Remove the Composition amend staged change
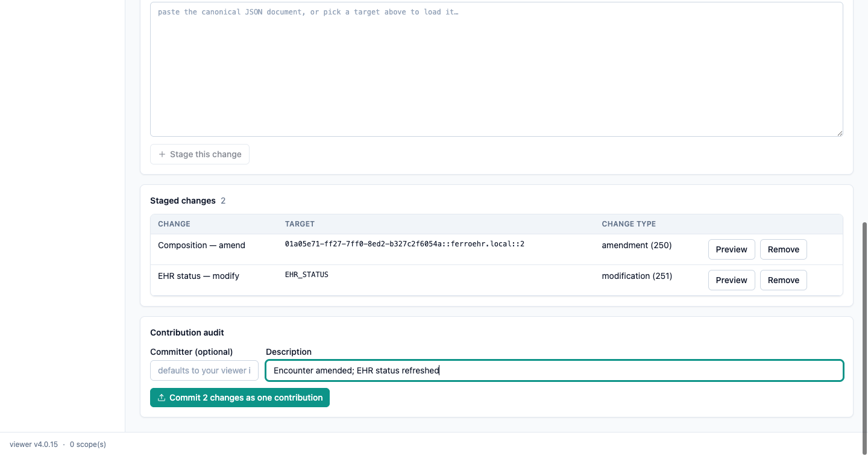The image size is (868, 456). tap(783, 249)
